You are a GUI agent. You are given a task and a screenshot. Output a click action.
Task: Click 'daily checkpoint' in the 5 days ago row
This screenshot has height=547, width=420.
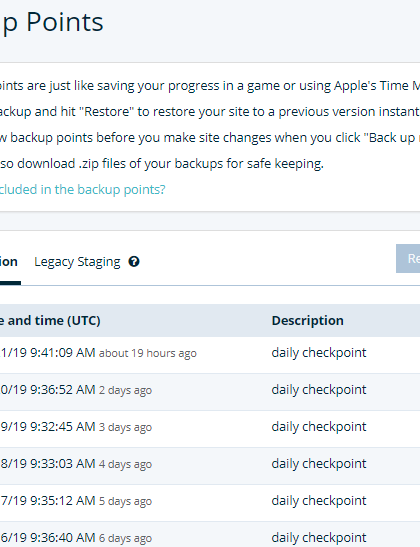pyautogui.click(x=319, y=501)
